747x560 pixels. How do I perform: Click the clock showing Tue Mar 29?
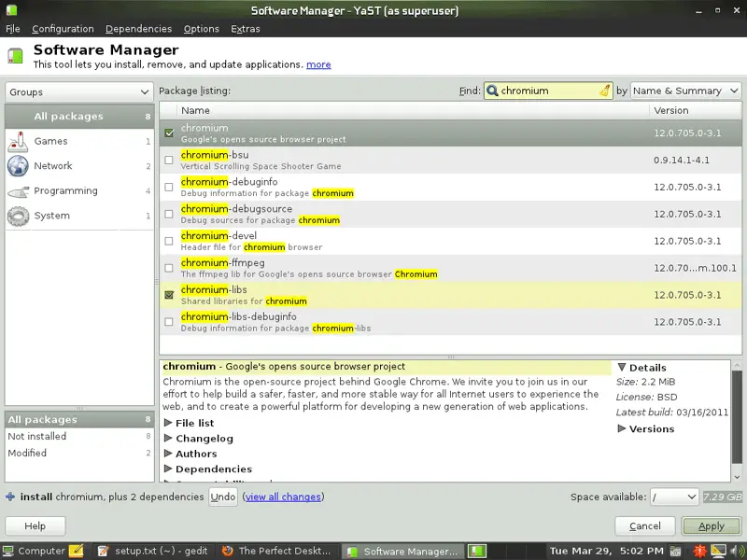pos(606,551)
